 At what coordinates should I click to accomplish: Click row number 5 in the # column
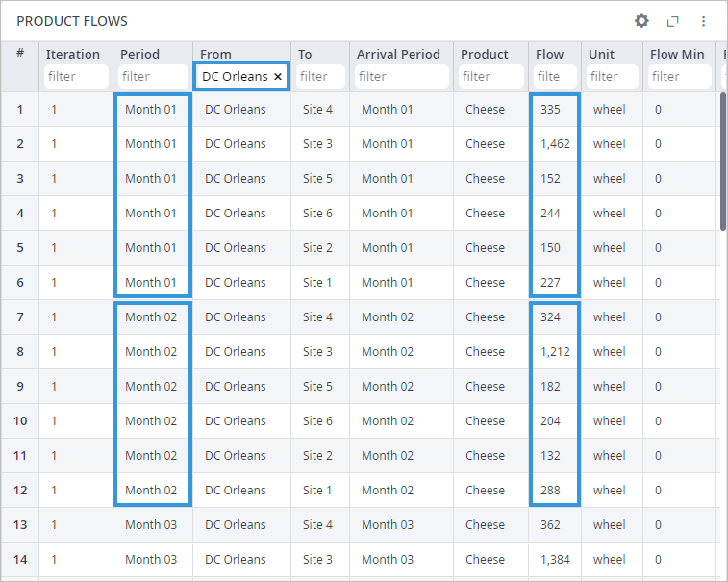tap(20, 248)
